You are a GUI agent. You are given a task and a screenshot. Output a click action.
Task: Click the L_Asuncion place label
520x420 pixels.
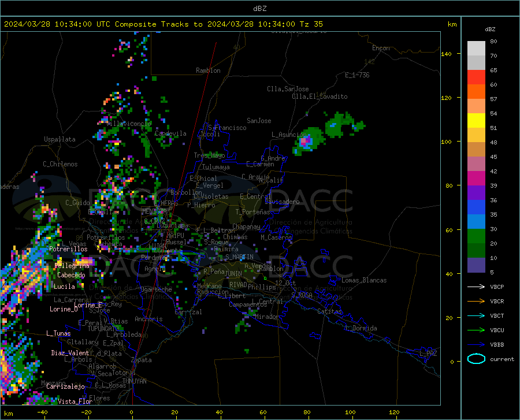pyautogui.click(x=289, y=135)
